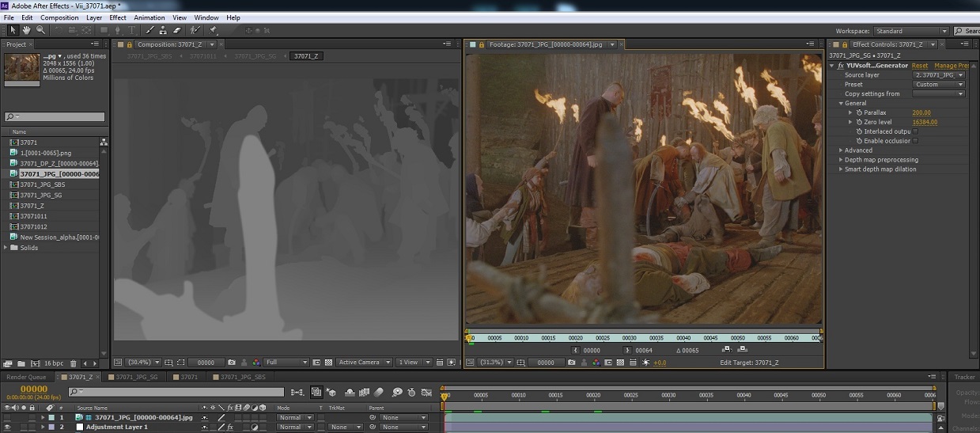Toggle Enable occlusion checkbox
This screenshot has height=433, width=980.
(916, 141)
